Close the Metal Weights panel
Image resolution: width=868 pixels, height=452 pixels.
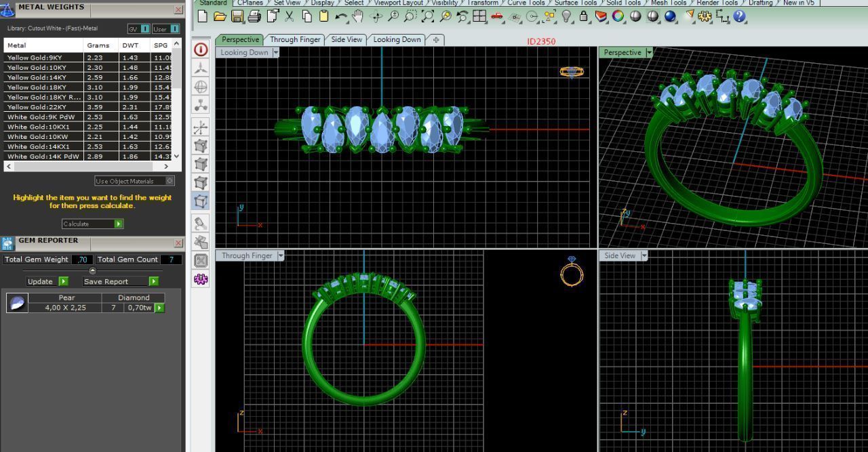tap(178, 9)
